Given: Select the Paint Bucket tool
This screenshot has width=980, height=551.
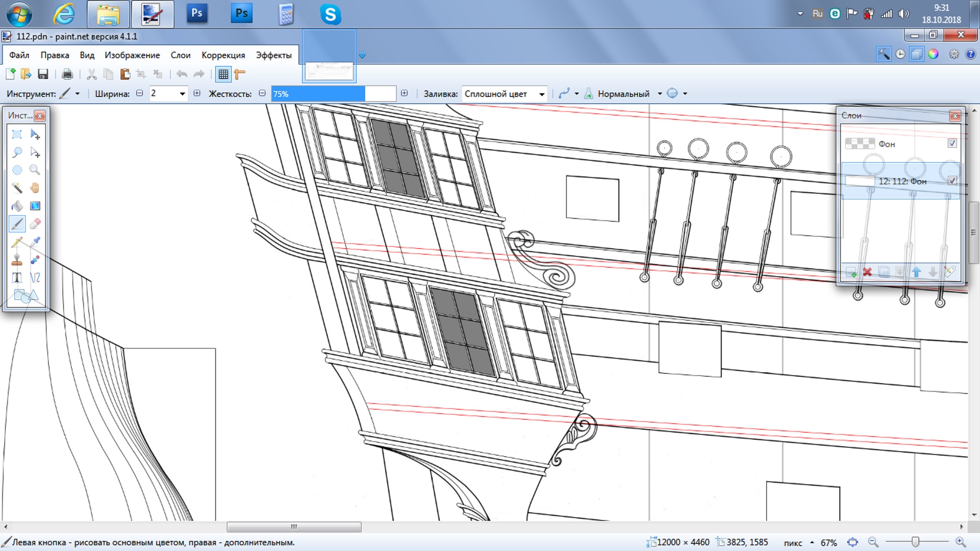Looking at the screenshot, I should [x=17, y=206].
